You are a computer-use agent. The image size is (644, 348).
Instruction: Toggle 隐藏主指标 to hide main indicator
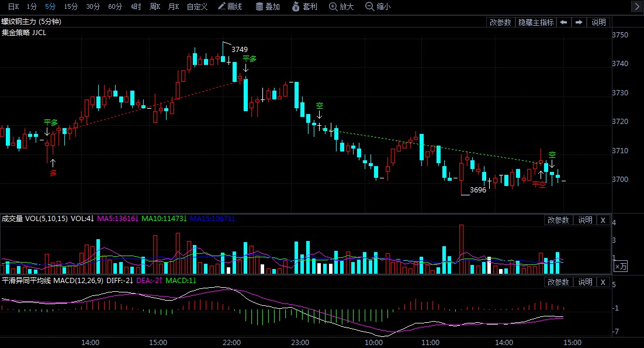535,22
